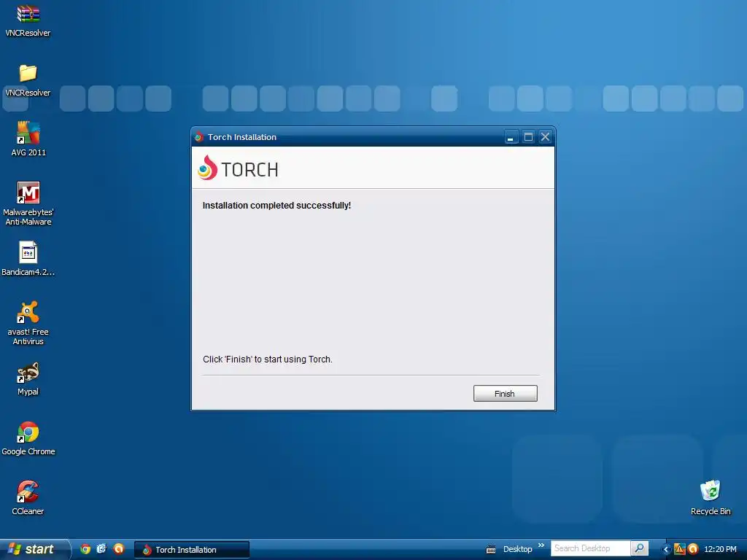
Task: Select Malwarebytes' Anti-Malware desktop icon
Action: 28,203
